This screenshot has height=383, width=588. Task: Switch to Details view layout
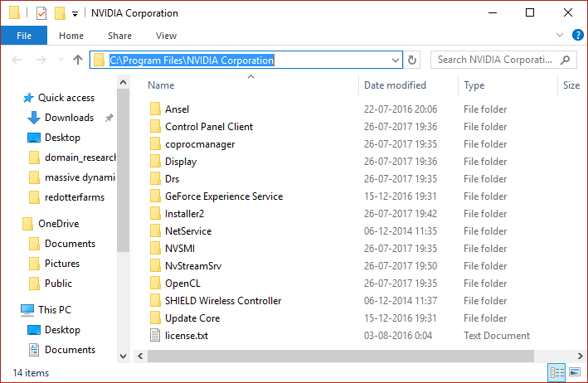coord(556,373)
